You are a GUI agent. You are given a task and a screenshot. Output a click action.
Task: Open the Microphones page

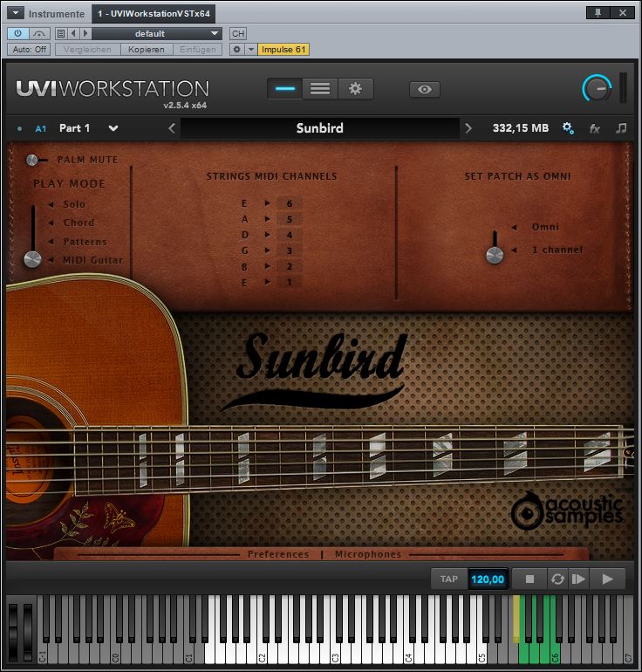(368, 554)
